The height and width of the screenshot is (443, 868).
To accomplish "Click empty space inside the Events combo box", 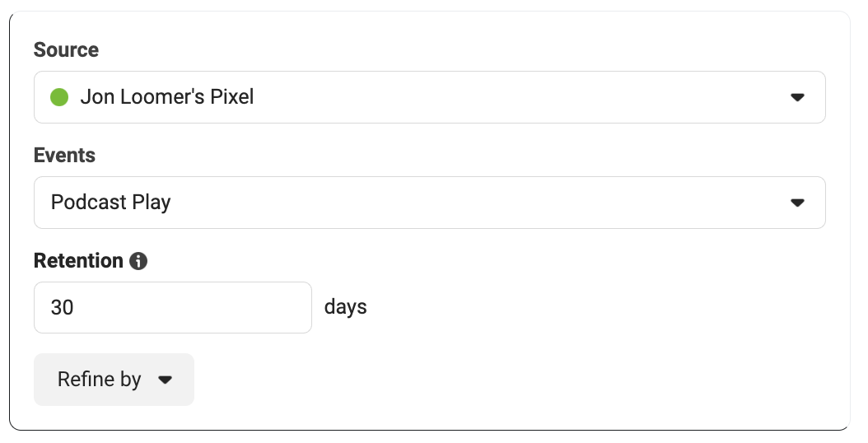I will click(x=476, y=202).
